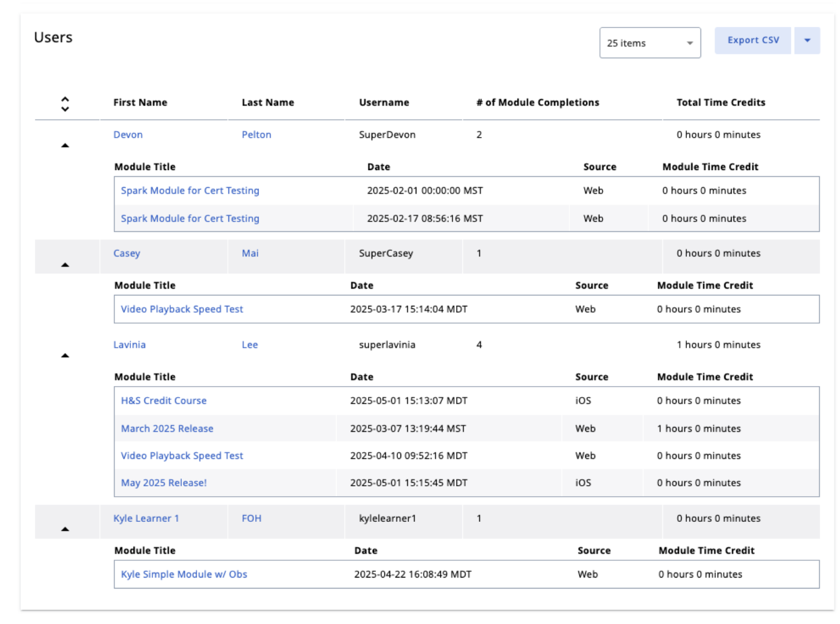Select date 2025-03-07 13:19:44 MST
840x624 pixels.
pyautogui.click(x=408, y=429)
